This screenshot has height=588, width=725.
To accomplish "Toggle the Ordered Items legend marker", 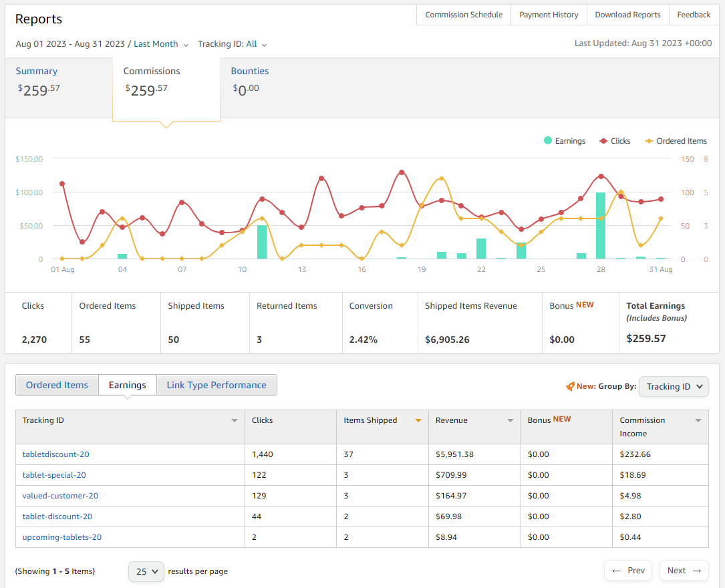I will 649,141.
